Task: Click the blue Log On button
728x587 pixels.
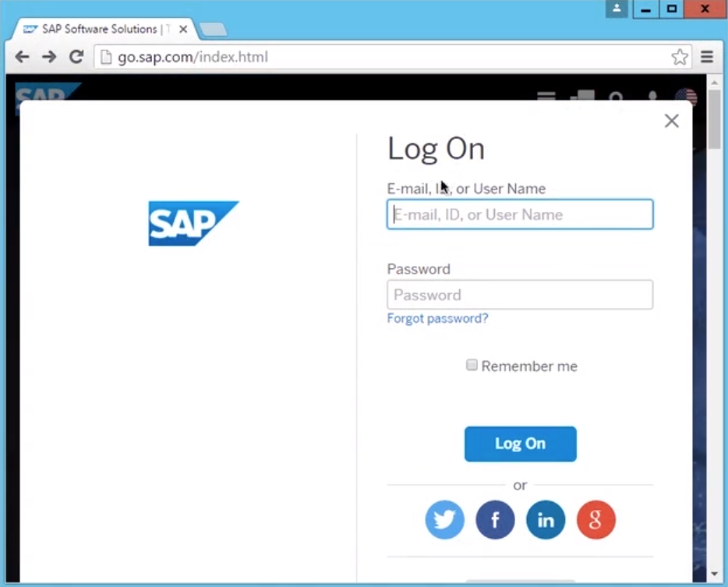Action: (x=520, y=444)
